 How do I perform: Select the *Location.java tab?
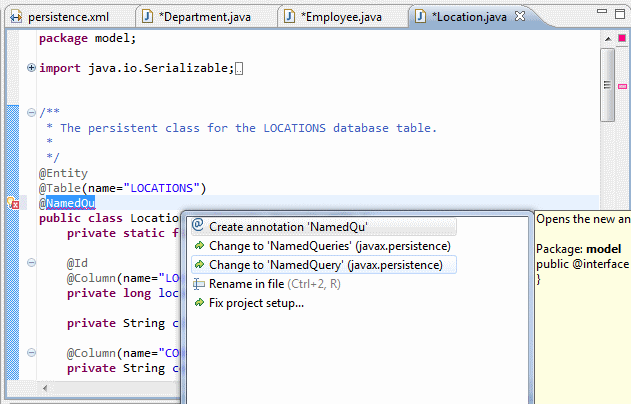coord(469,17)
